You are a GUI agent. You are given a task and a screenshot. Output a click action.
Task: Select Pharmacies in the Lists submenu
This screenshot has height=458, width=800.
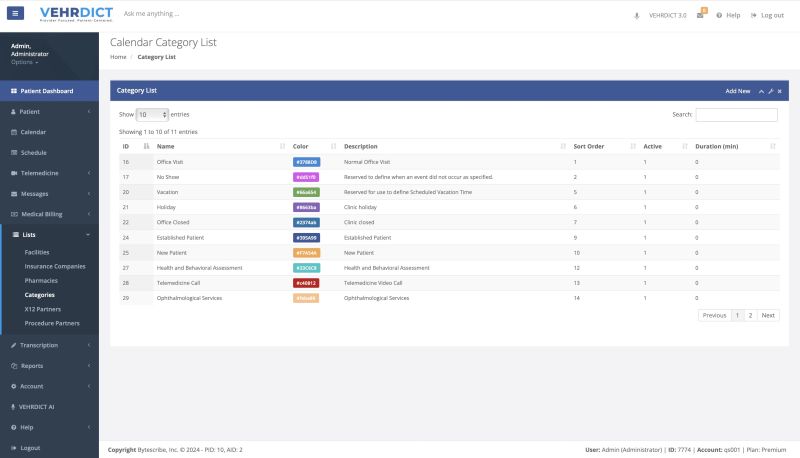[42, 281]
